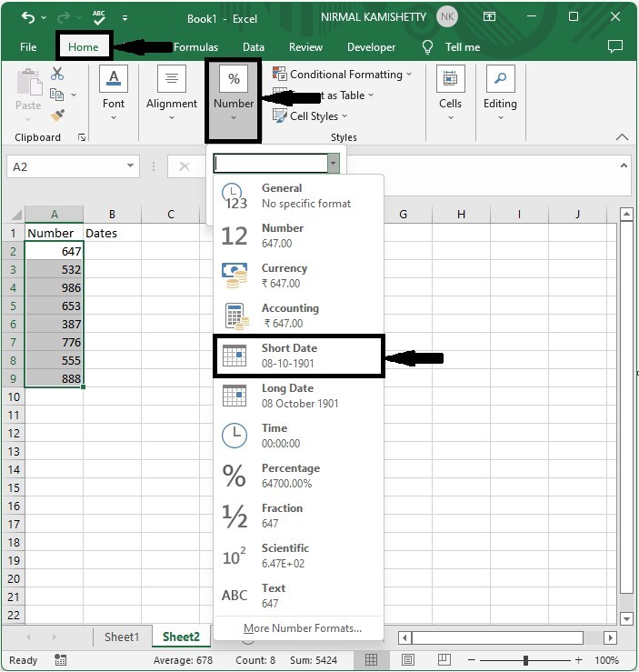
Task: Click the Undo arrow icon
Action: (28, 17)
